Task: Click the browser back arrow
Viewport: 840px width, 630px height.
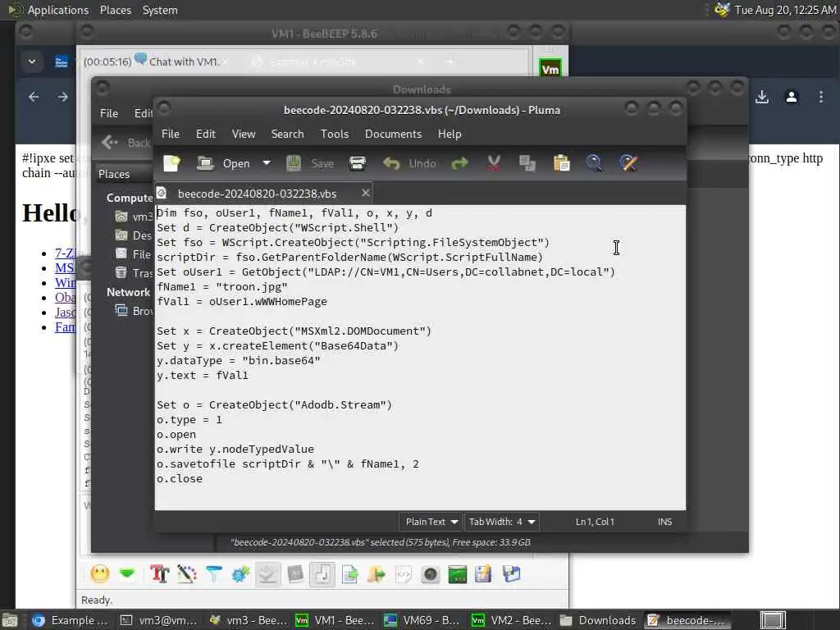Action: tap(33, 97)
